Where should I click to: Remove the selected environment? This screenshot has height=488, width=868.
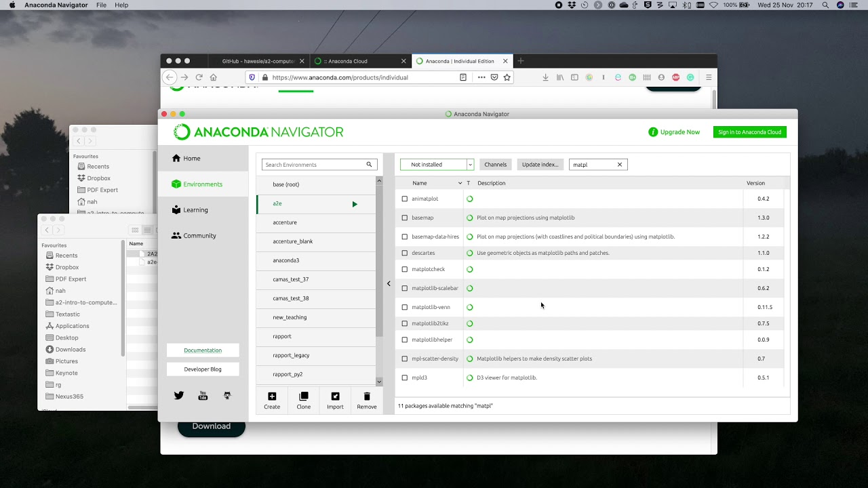click(367, 401)
